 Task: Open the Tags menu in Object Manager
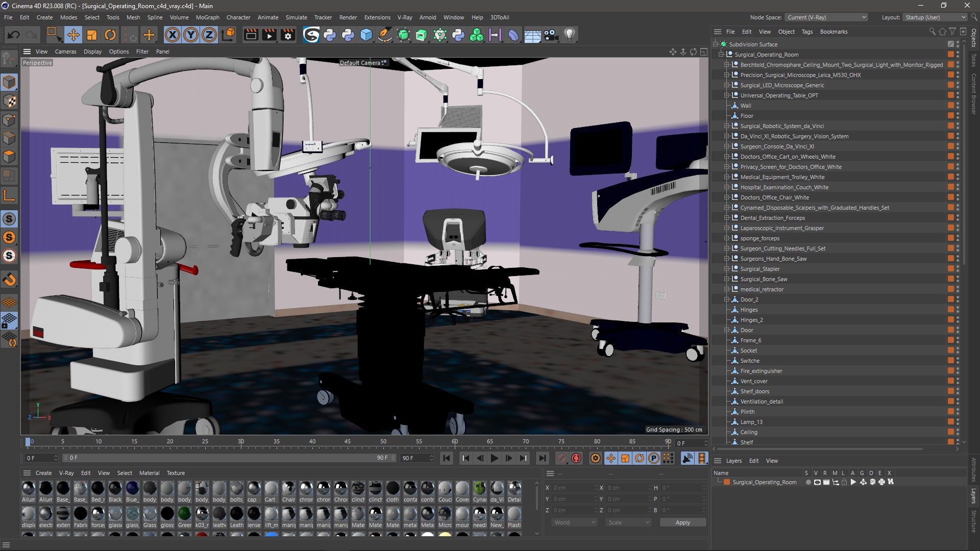pyautogui.click(x=807, y=32)
